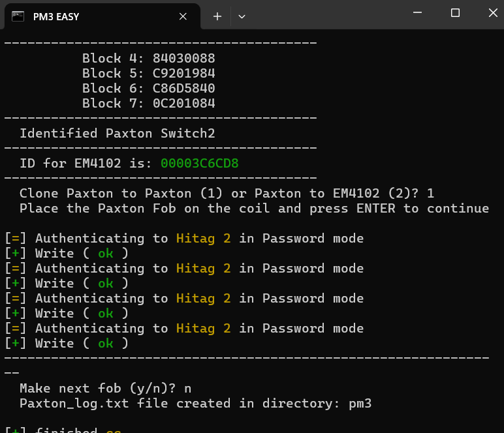Viewport: 504px width, 433px height.
Task: Click the 'Clone Paxton to Paxton' prompt line
Action: point(227,193)
